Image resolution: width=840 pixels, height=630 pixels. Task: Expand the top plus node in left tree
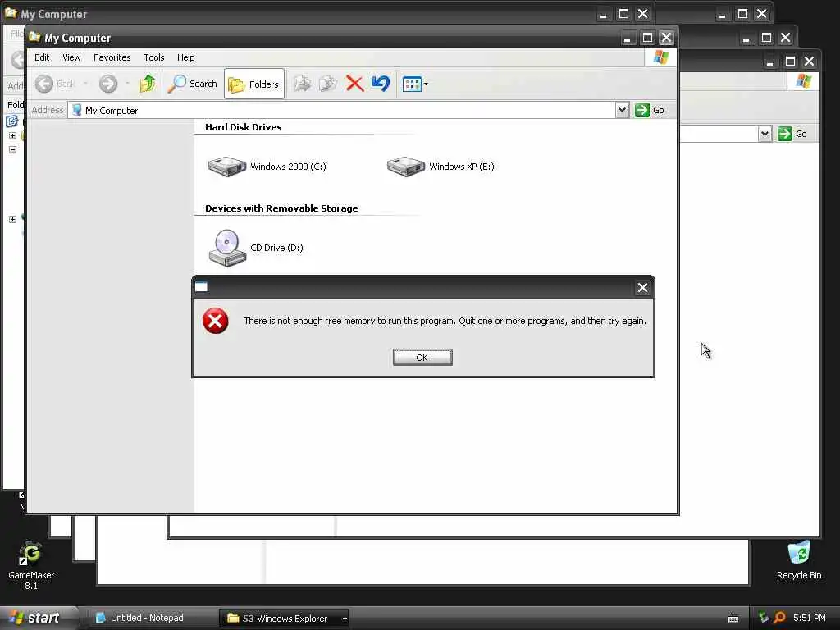(x=12, y=135)
